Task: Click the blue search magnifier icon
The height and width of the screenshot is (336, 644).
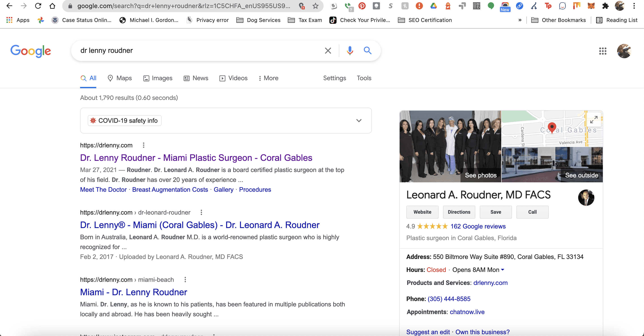Action: pos(367,51)
